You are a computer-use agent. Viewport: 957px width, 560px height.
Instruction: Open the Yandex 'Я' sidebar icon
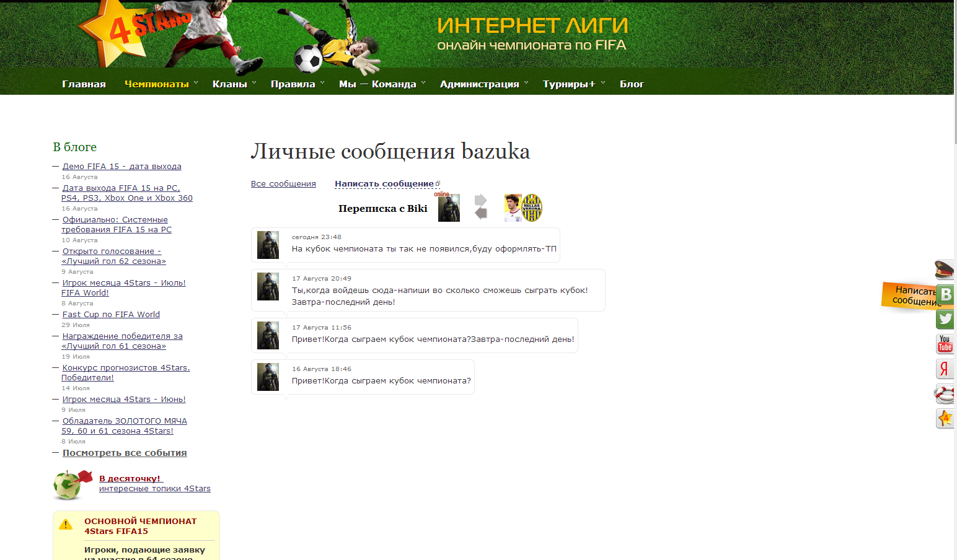pyautogui.click(x=945, y=369)
